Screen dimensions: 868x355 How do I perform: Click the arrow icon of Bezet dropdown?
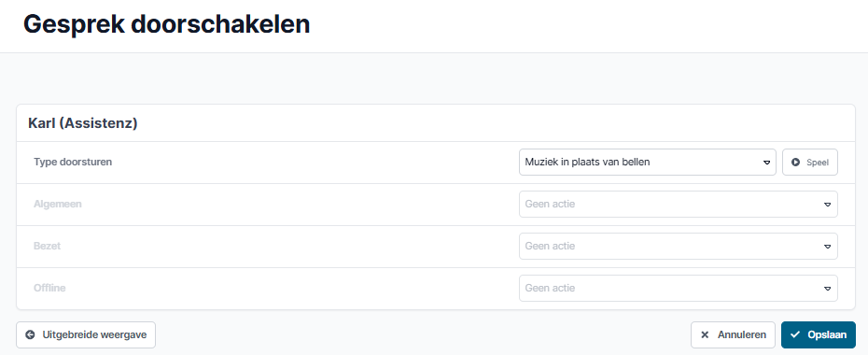pos(828,247)
